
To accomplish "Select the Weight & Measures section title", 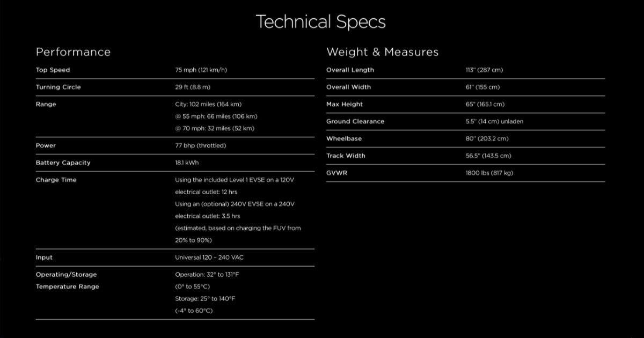I will click(382, 52).
